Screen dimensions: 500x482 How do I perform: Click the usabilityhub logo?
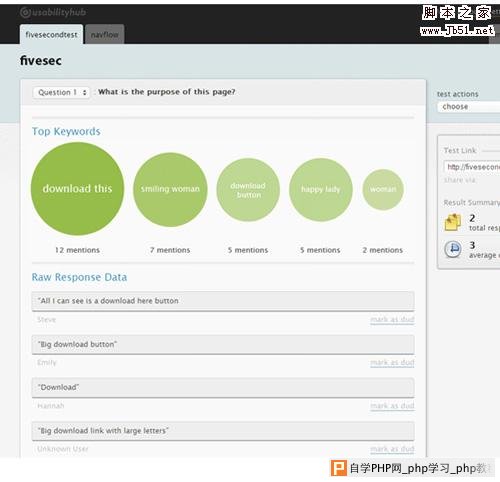53,13
